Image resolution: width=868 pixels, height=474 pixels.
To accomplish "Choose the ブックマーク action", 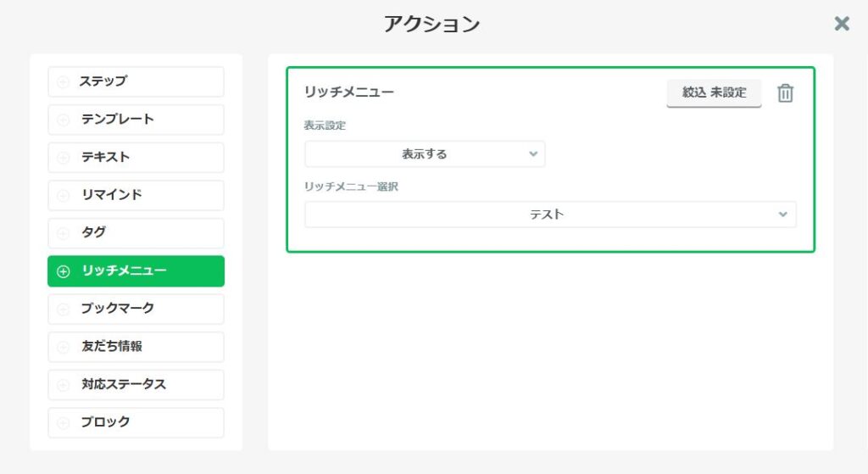I will [x=136, y=309].
